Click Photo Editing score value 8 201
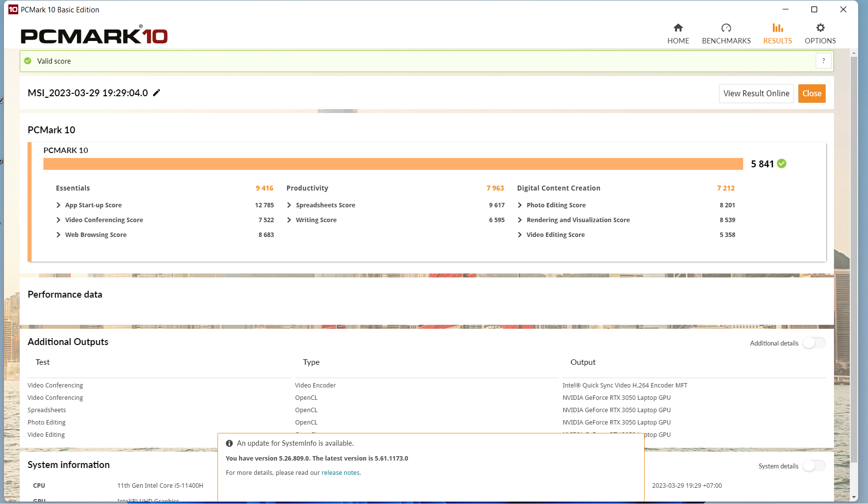 [x=727, y=205]
